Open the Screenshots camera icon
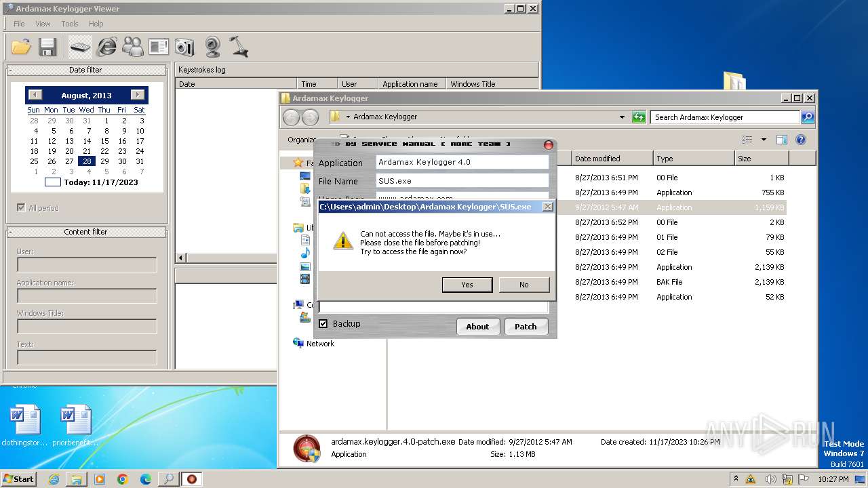The width and height of the screenshot is (868, 488). [184, 47]
